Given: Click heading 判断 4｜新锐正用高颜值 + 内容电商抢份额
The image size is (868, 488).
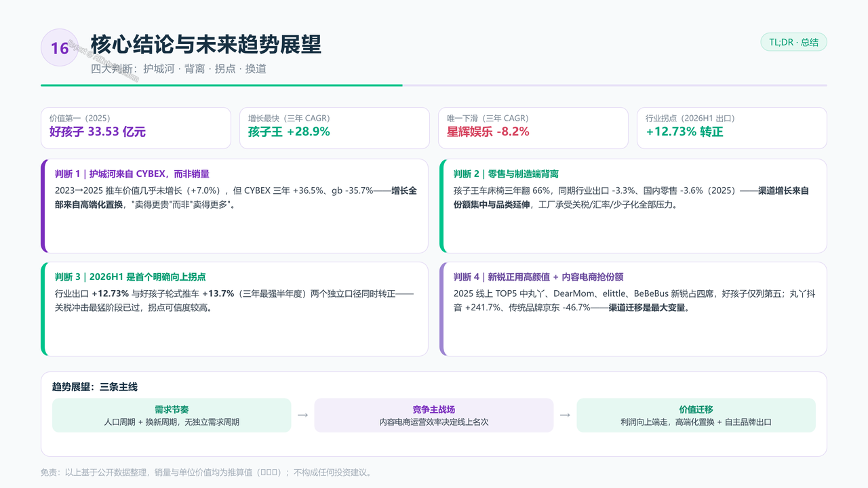Looking at the screenshot, I should pos(538,277).
